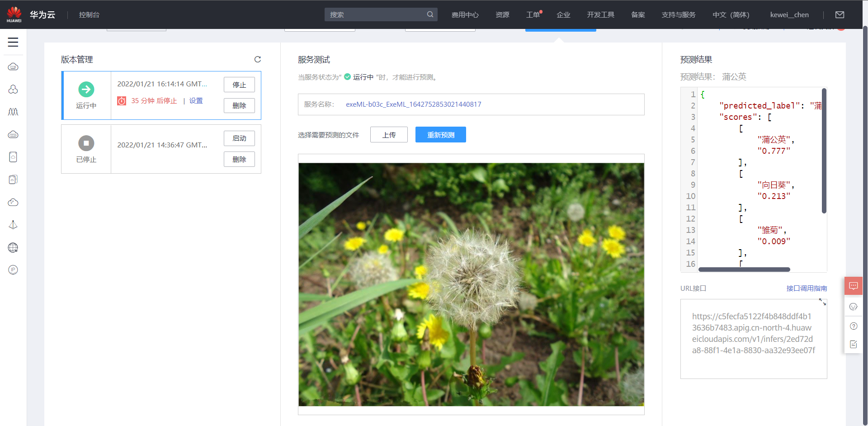
Task: Click the search magnifier icon
Action: point(430,14)
